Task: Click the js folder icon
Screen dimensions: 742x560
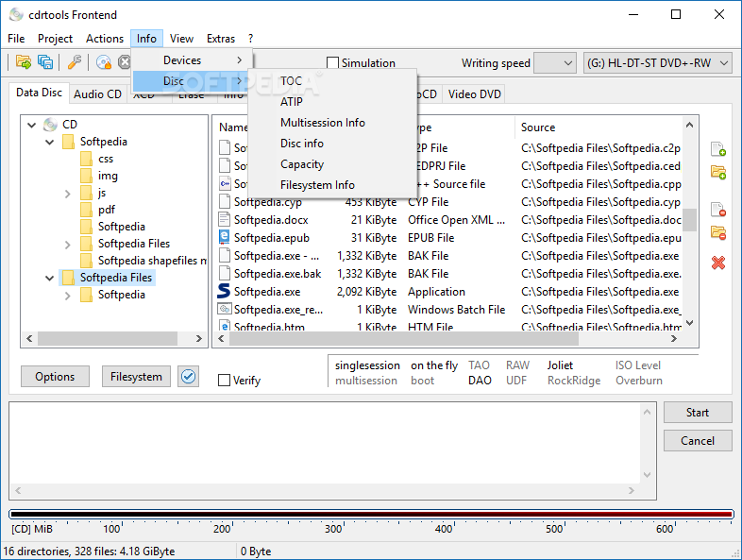Action: (x=86, y=193)
